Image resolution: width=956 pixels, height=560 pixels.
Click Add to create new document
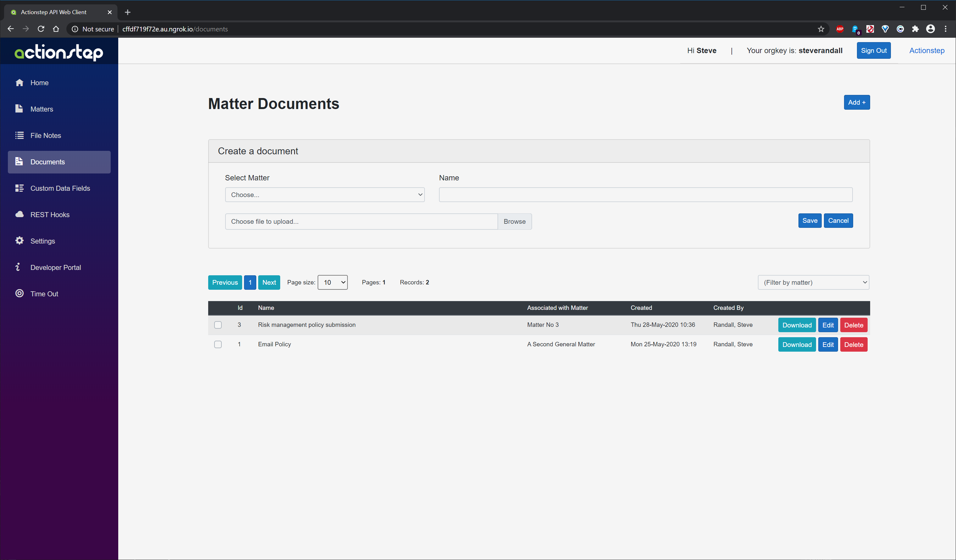tap(857, 102)
